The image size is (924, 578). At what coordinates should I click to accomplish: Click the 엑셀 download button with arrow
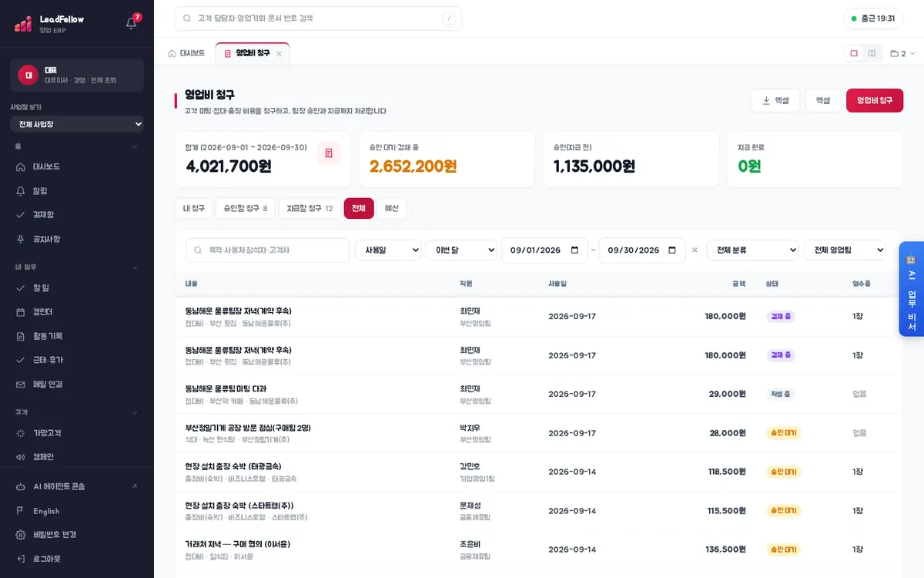775,100
